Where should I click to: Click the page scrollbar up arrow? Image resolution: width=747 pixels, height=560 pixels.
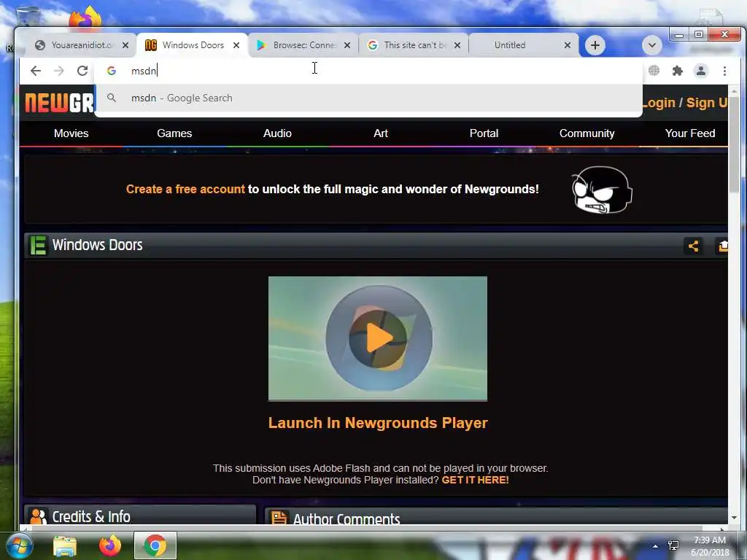734,91
